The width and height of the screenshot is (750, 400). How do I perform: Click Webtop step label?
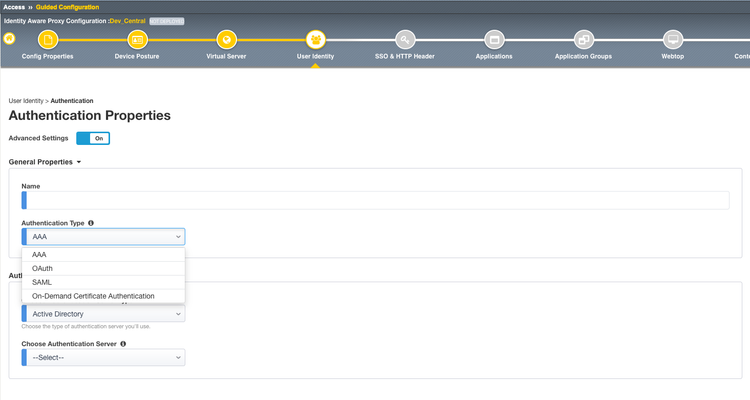point(673,56)
